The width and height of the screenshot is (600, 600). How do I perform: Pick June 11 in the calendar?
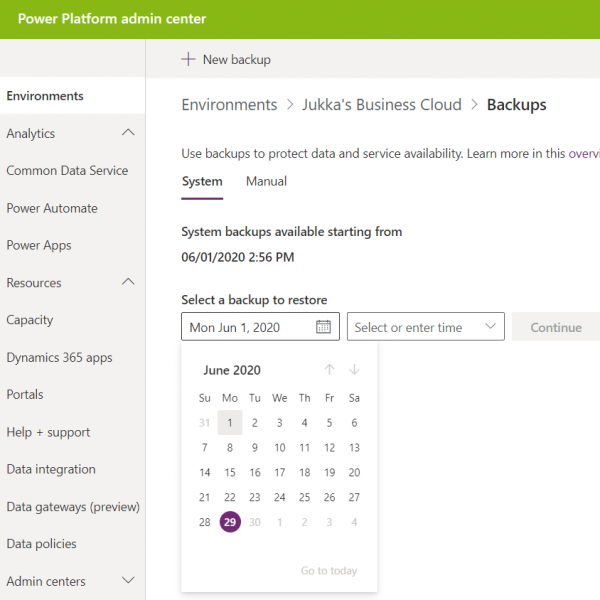pos(305,447)
